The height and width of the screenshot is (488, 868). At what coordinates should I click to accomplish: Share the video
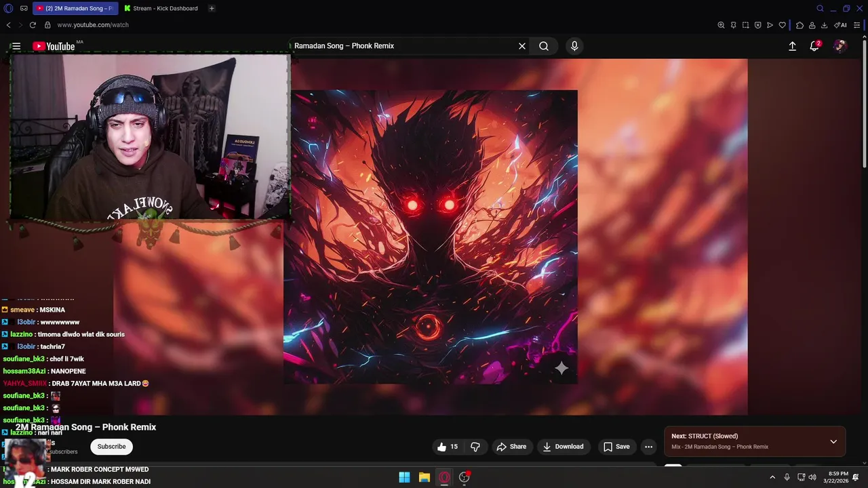pos(511,447)
